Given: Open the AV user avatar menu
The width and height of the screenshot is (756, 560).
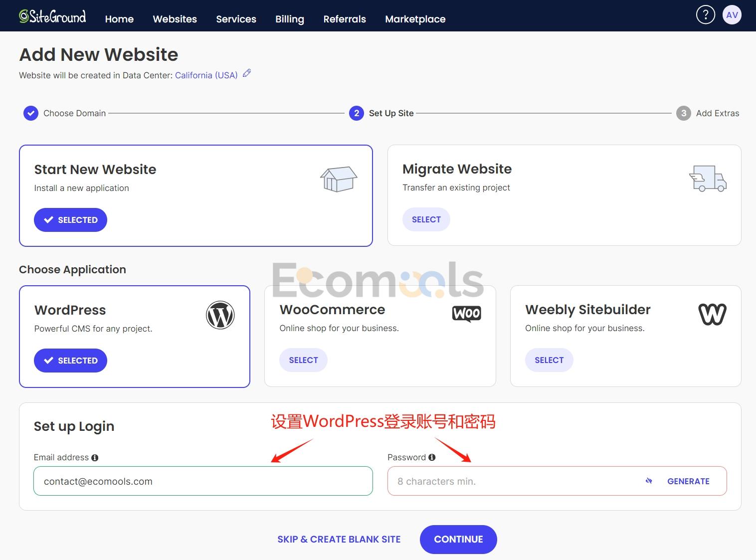Looking at the screenshot, I should coord(732,15).
